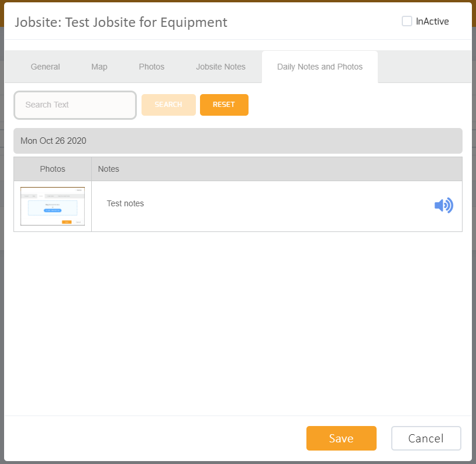Expand the Mon Oct 26 2020 section
Viewport: 476px width, 464px height.
pyautogui.click(x=237, y=141)
